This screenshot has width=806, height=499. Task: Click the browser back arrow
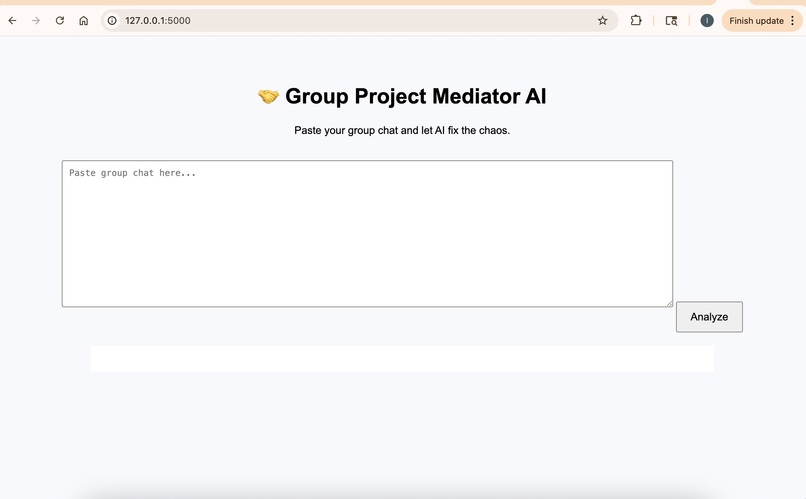[12, 21]
